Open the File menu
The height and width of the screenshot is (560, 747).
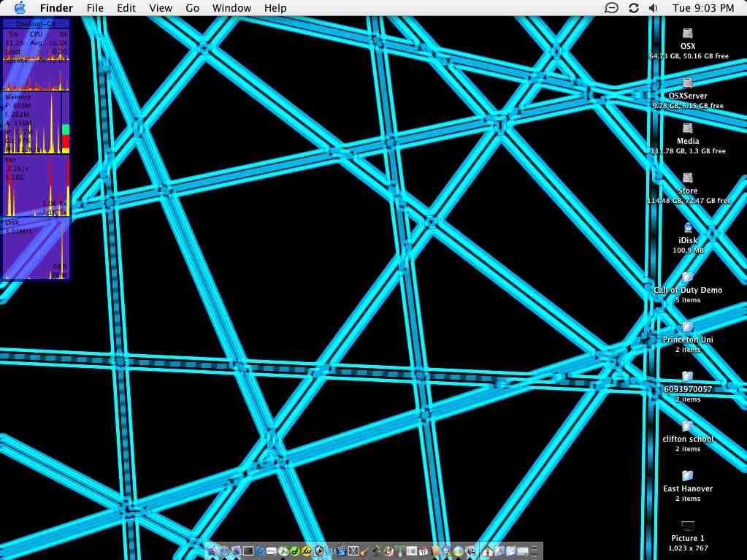tap(95, 8)
